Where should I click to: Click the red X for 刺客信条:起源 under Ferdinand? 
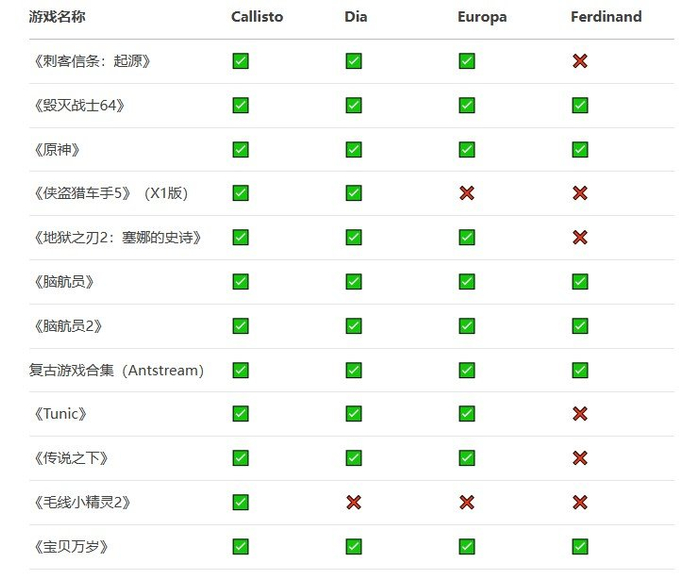(x=580, y=61)
